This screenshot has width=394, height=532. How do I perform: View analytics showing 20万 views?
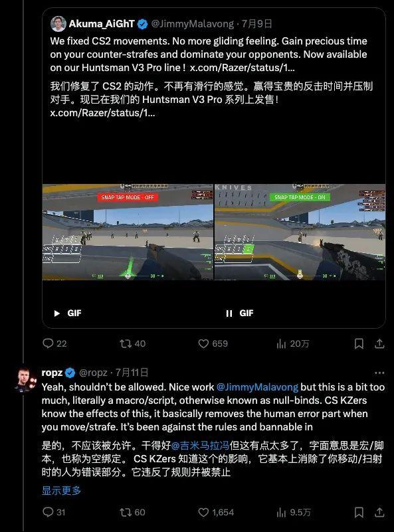pyautogui.click(x=292, y=343)
